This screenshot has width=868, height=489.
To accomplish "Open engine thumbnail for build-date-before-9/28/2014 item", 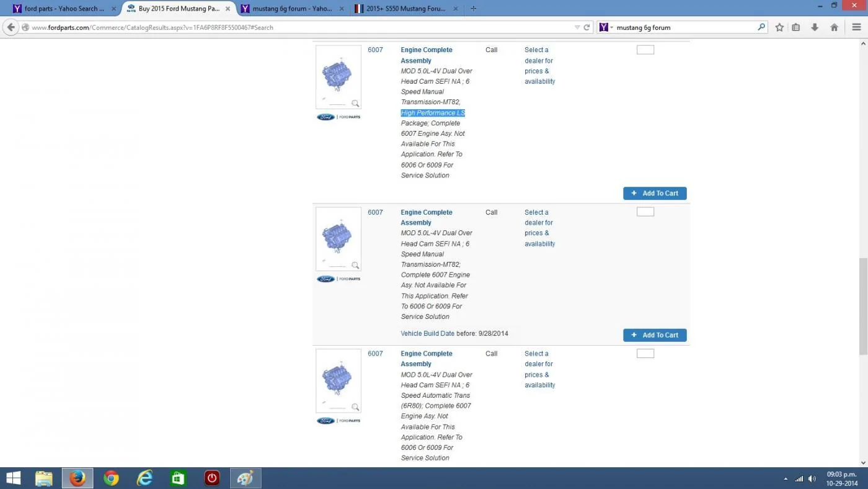I will click(339, 239).
